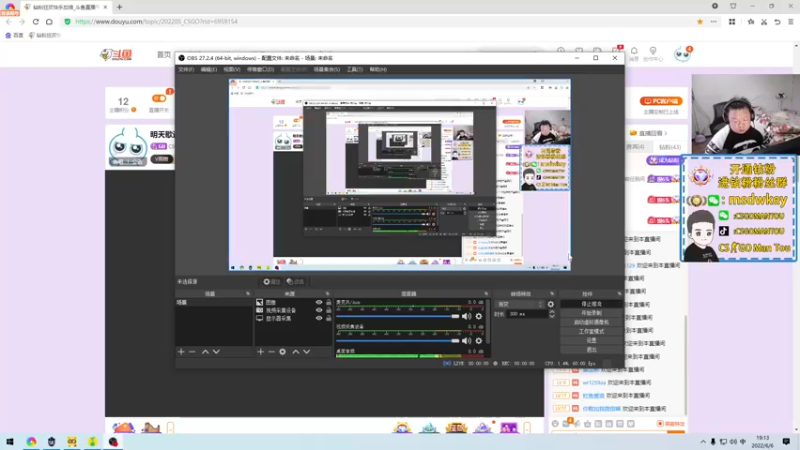This screenshot has height=450, width=800.
Task: Pop out the controls dock using its header icon
Action: click(619, 294)
